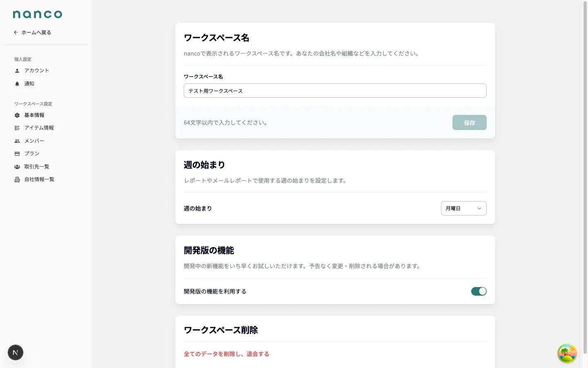Click the 基本情報 gear icon
588x368 pixels.
tap(17, 115)
